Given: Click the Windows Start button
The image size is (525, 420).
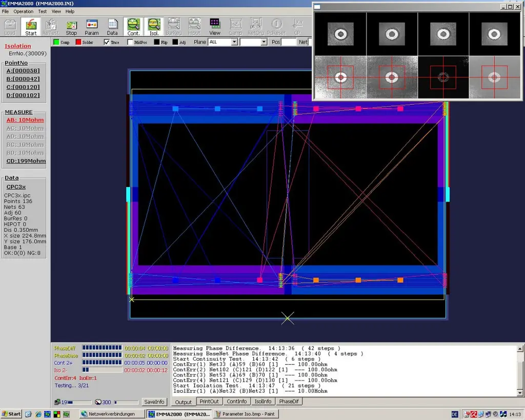Looking at the screenshot, I should (x=11, y=414).
